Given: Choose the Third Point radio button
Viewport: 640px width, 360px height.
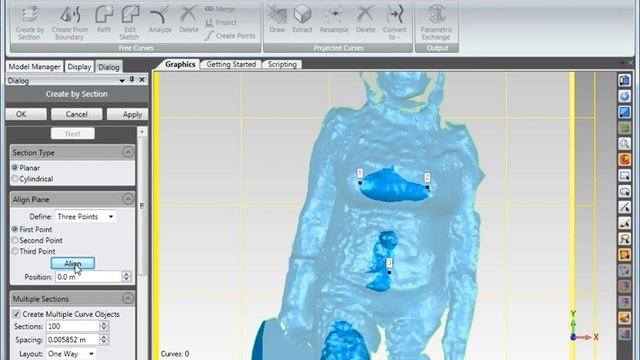Looking at the screenshot, I should pyautogui.click(x=15, y=251).
